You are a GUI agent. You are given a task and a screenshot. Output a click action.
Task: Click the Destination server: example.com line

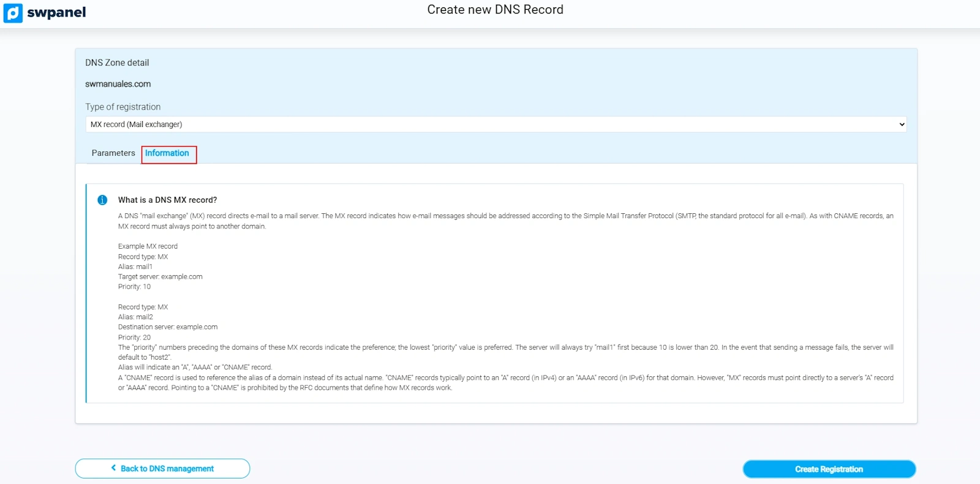[167, 327]
